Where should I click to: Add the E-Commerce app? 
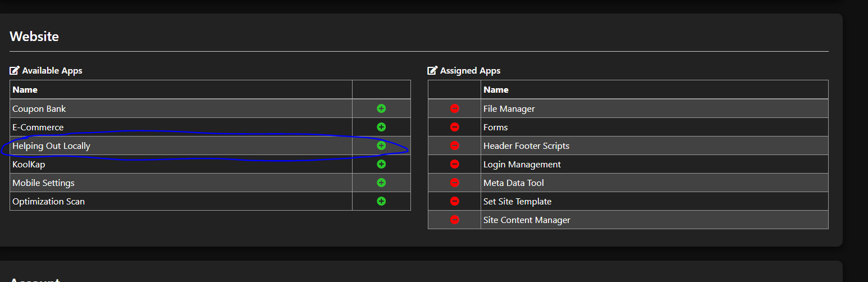pyautogui.click(x=381, y=127)
